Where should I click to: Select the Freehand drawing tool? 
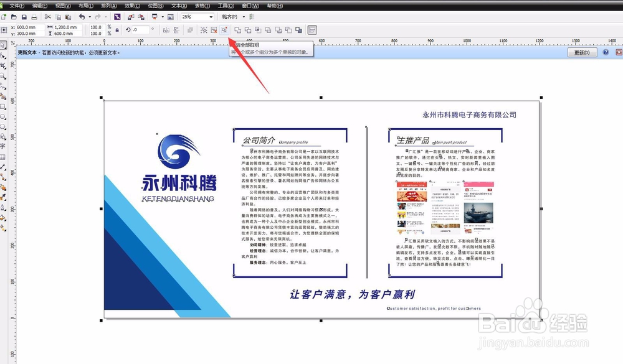pyautogui.click(x=3, y=86)
